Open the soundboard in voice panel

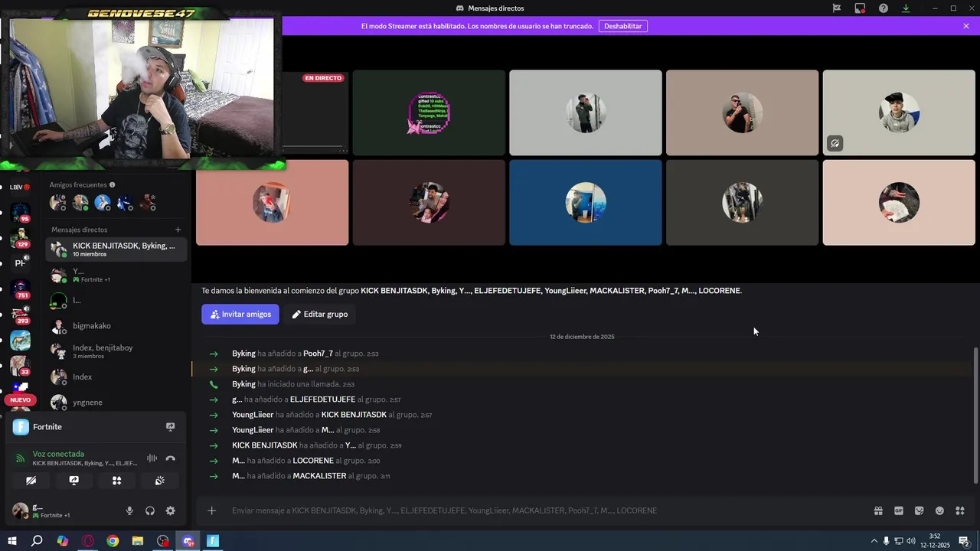click(x=159, y=481)
